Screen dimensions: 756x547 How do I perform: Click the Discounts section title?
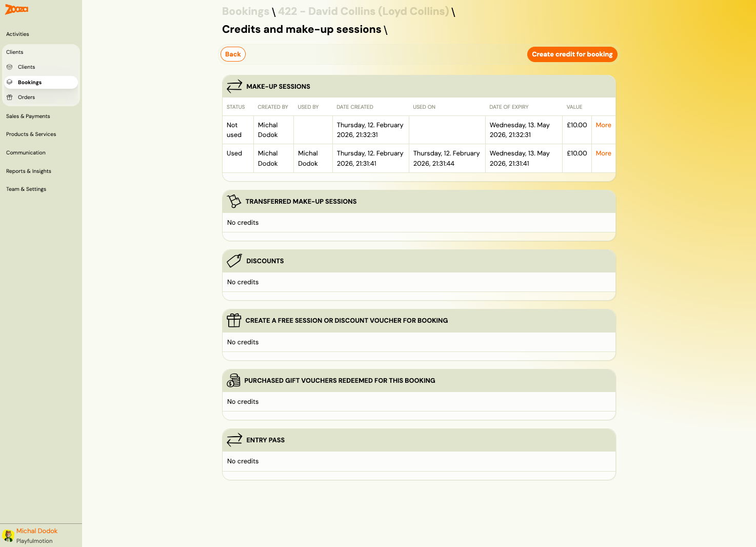(265, 261)
